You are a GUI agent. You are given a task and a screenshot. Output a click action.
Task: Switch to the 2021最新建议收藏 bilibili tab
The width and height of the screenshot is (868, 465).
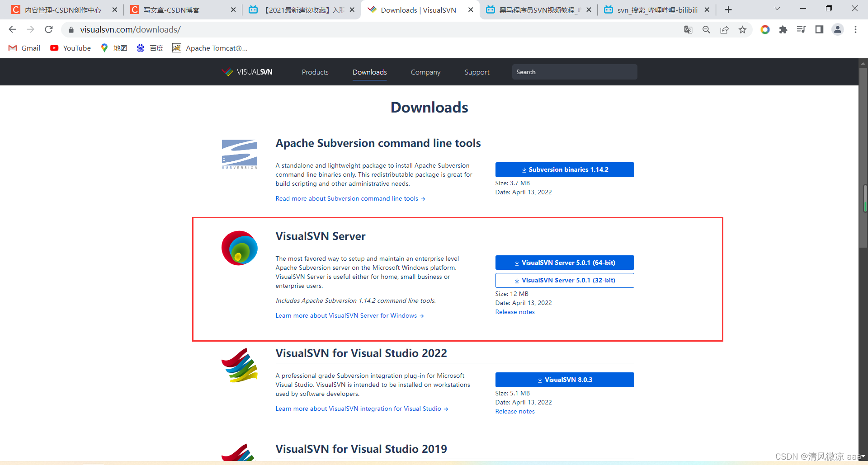pos(301,9)
